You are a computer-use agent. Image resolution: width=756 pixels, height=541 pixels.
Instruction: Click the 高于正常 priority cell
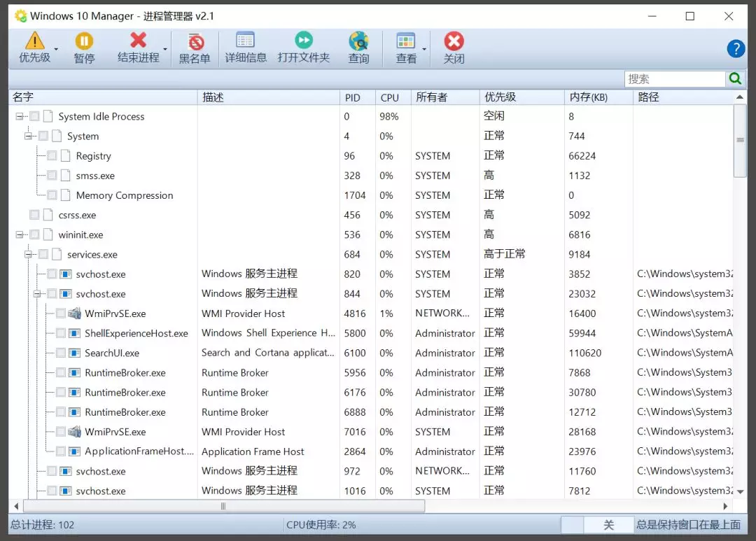click(504, 253)
